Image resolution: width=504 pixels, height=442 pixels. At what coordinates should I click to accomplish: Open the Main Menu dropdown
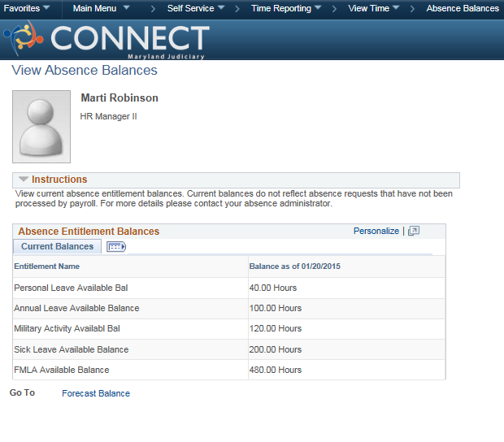[101, 8]
